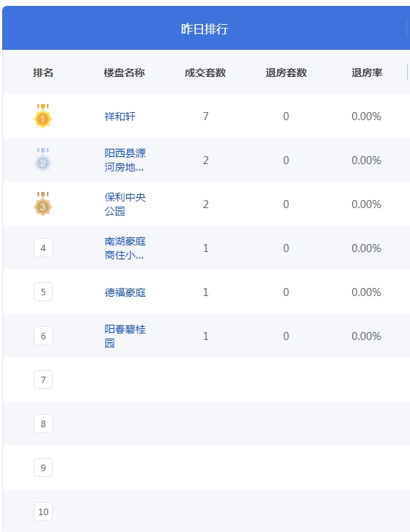Click 退房率 0.00% for 祥和轩

pyautogui.click(x=366, y=117)
